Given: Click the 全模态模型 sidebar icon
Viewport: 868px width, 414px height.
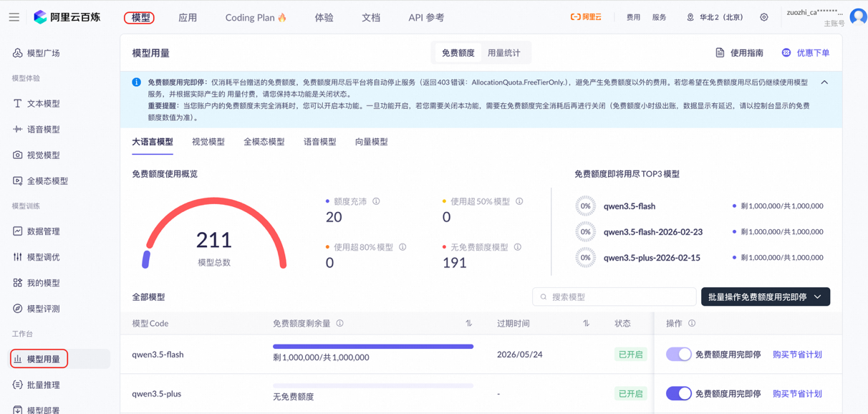Looking at the screenshot, I should 17,180.
